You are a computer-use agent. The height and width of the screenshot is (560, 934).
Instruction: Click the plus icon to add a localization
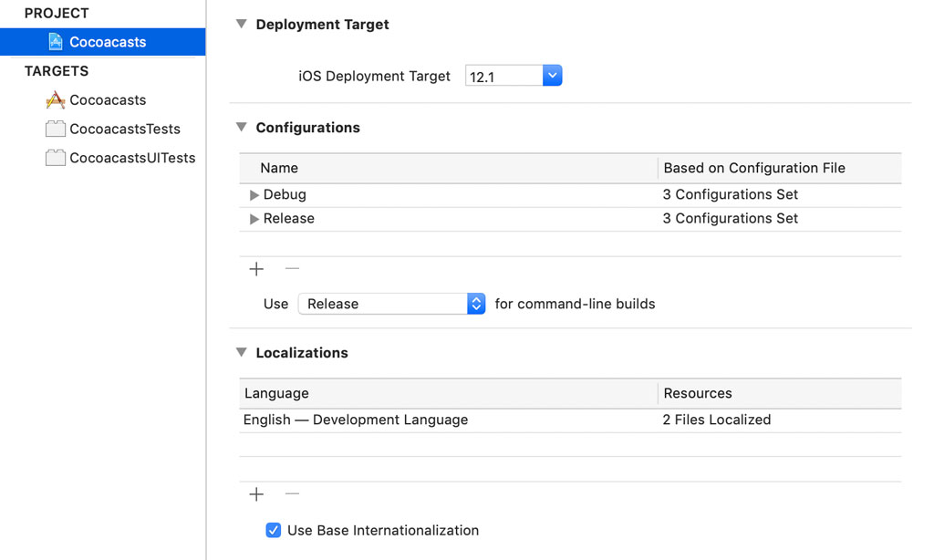point(255,494)
